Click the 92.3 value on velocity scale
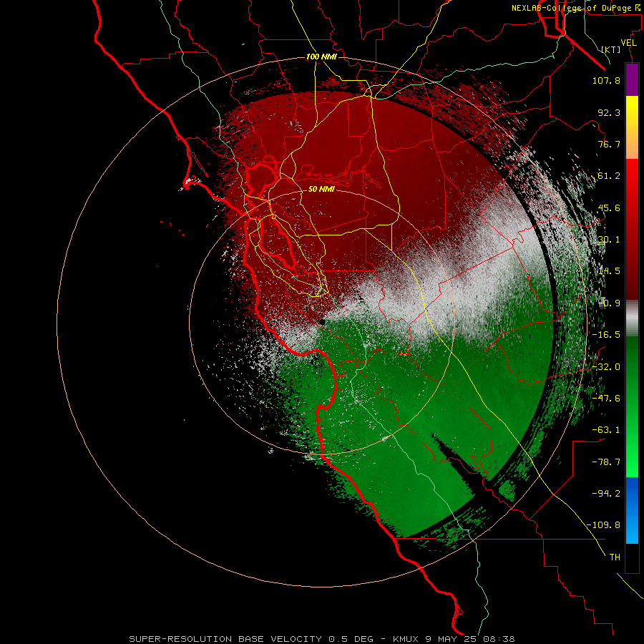The image size is (644, 644). [x=609, y=112]
